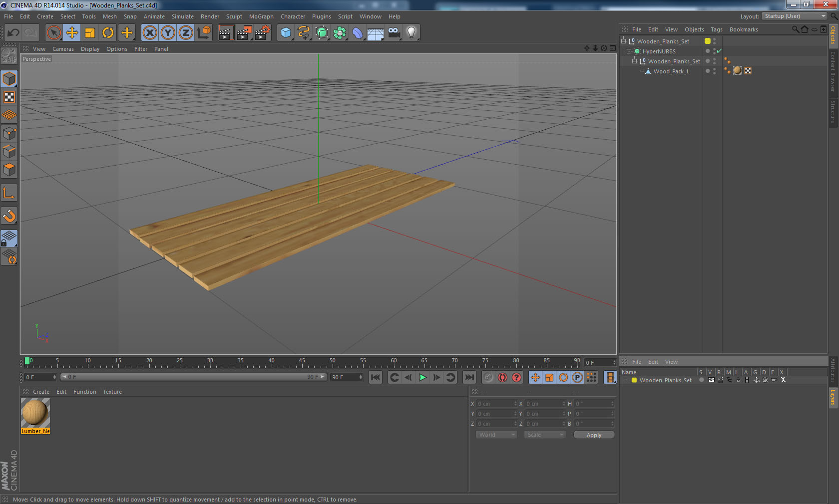Step to the next frame
Screen dimensions: 839x504
tap(436, 378)
